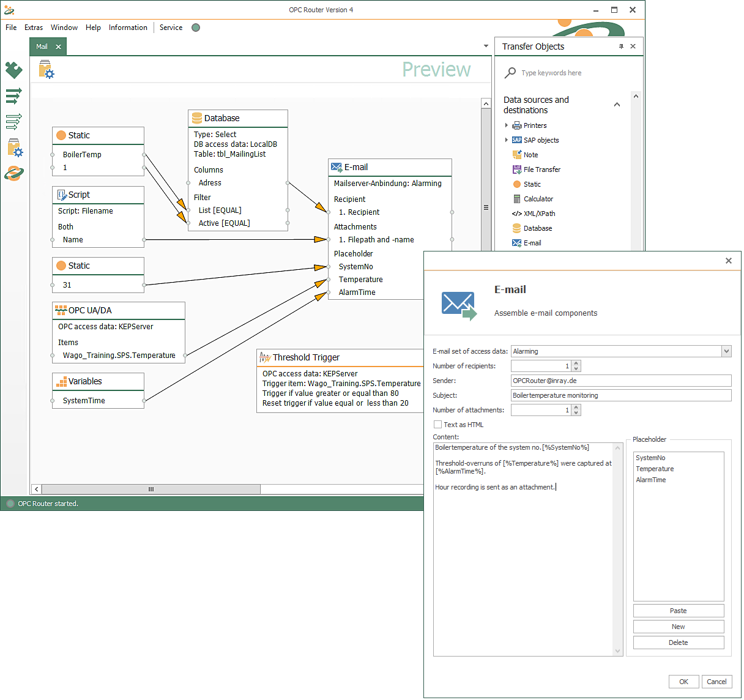The height and width of the screenshot is (700, 744).
Task: Click the connection settings gear icon in toolbar
Action: pyautogui.click(x=46, y=70)
